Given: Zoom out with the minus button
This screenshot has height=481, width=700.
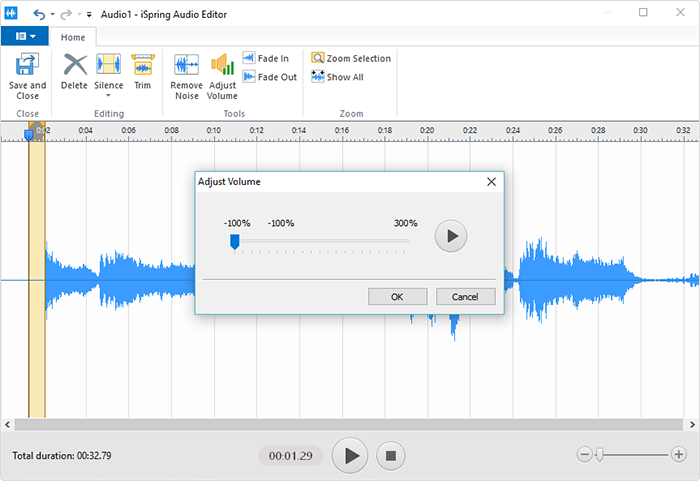Looking at the screenshot, I should tap(584, 455).
